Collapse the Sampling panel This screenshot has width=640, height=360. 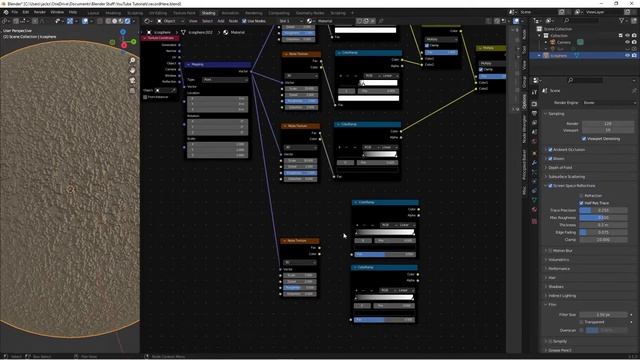556,114
